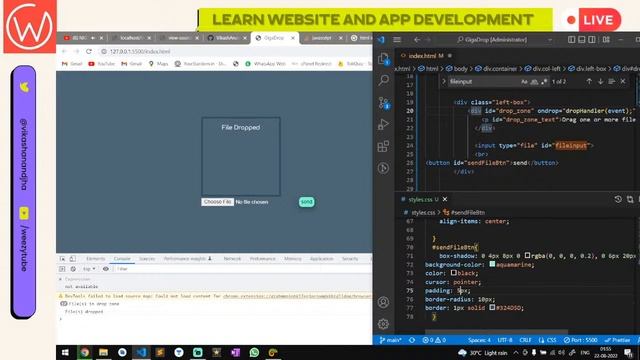Synchronize changes in status bar
This screenshot has height=360, width=640.
412,340
